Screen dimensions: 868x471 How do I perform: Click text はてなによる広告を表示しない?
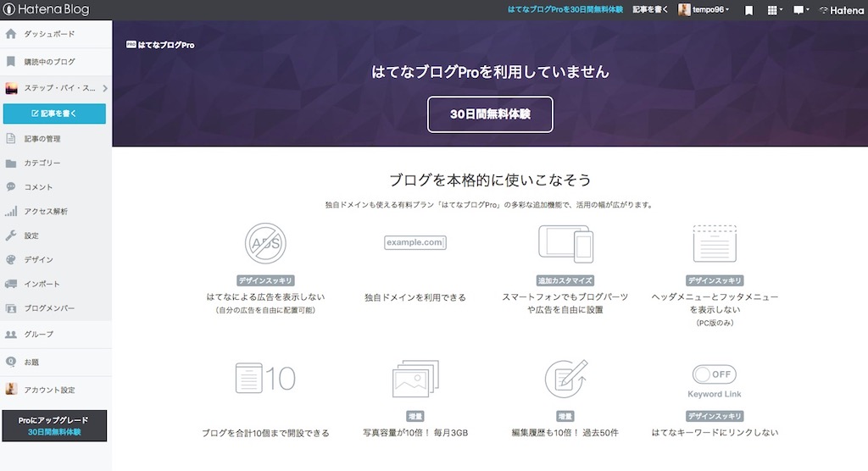click(x=265, y=296)
